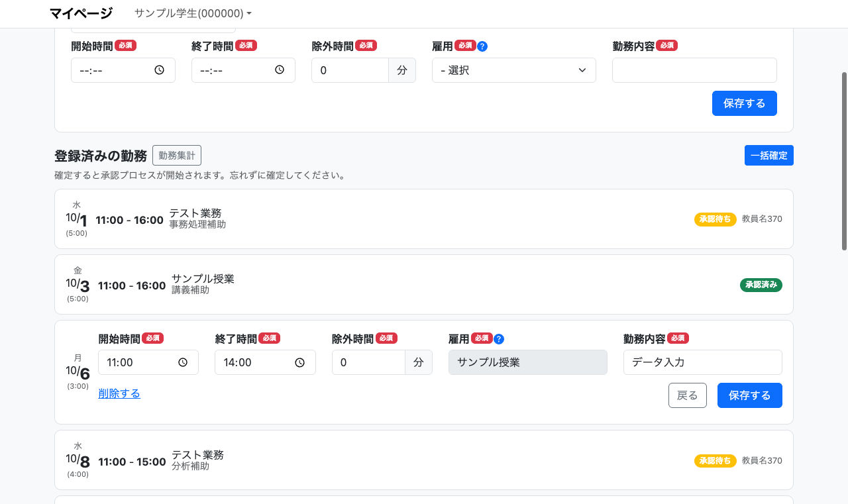Click the 勤務内容 field containing データ入力
The image size is (848, 504).
(702, 362)
